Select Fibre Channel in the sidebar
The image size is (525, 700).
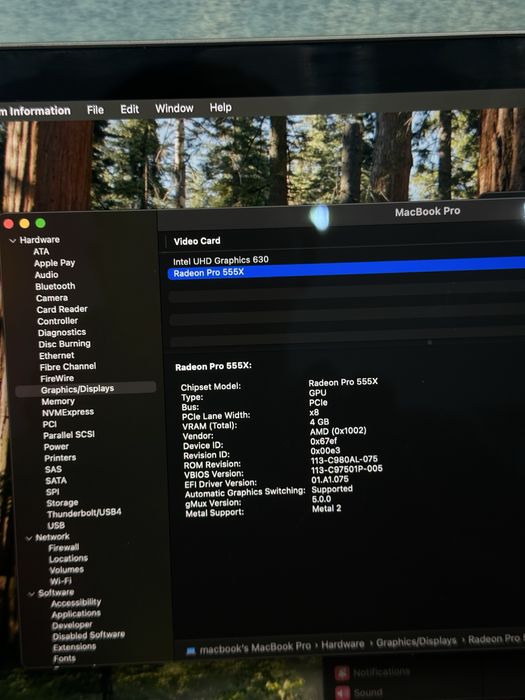pos(68,367)
